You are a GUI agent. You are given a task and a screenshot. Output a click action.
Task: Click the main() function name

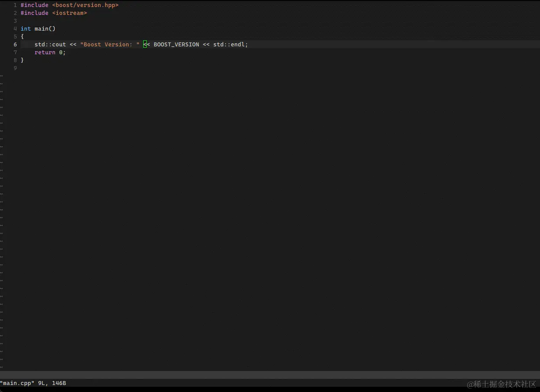[45, 28]
